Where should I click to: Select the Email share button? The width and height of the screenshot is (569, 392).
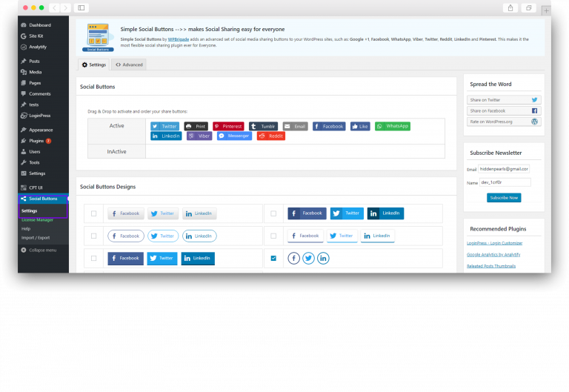(x=296, y=126)
